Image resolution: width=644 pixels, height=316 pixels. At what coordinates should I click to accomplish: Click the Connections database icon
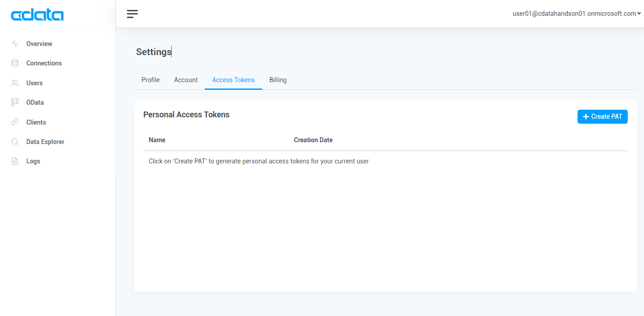[x=15, y=63]
